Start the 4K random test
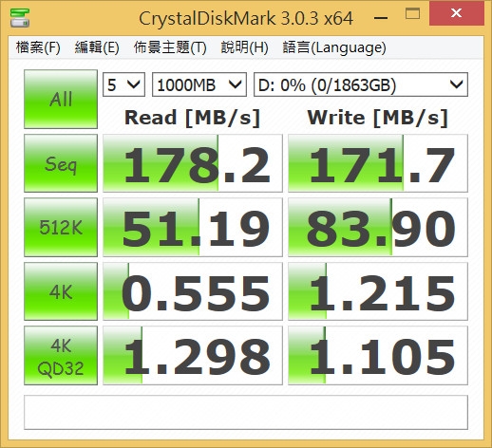Viewport: 492px width, 448px height. 61,291
